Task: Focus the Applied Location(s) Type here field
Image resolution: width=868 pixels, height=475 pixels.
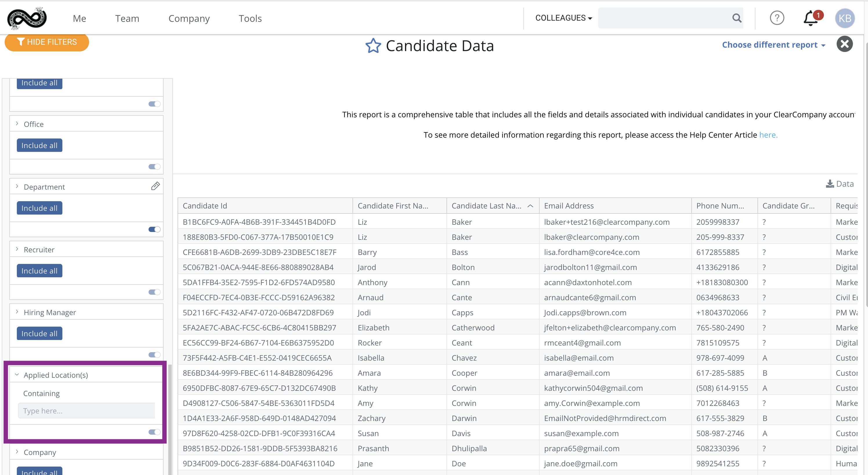Action: (x=87, y=411)
